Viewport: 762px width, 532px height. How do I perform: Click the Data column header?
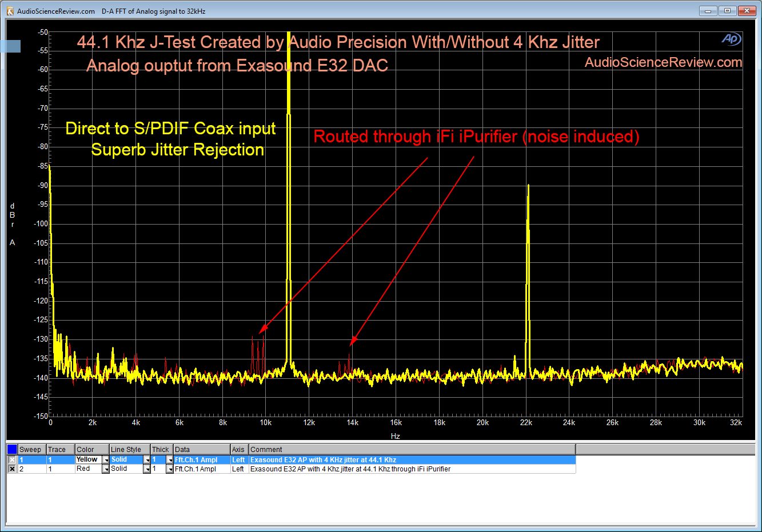[202, 449]
